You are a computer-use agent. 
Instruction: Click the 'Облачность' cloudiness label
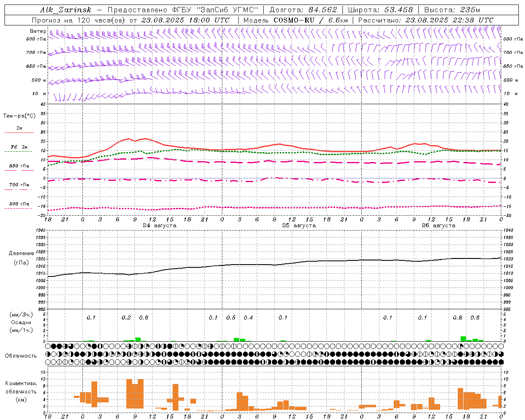21,356
